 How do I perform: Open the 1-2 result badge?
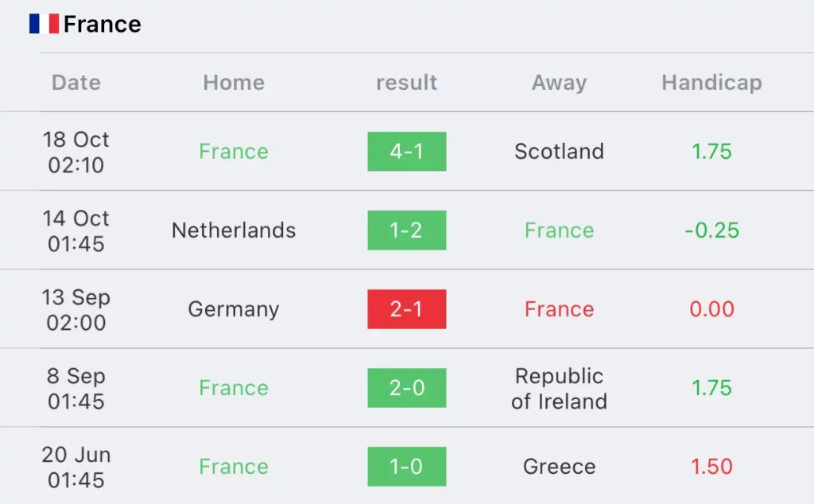pos(407,231)
